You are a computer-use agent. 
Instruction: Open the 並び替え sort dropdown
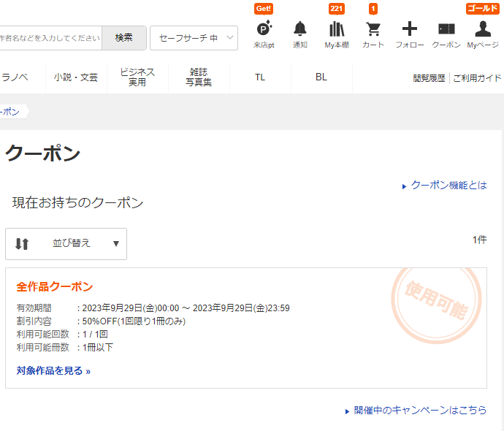(66, 244)
